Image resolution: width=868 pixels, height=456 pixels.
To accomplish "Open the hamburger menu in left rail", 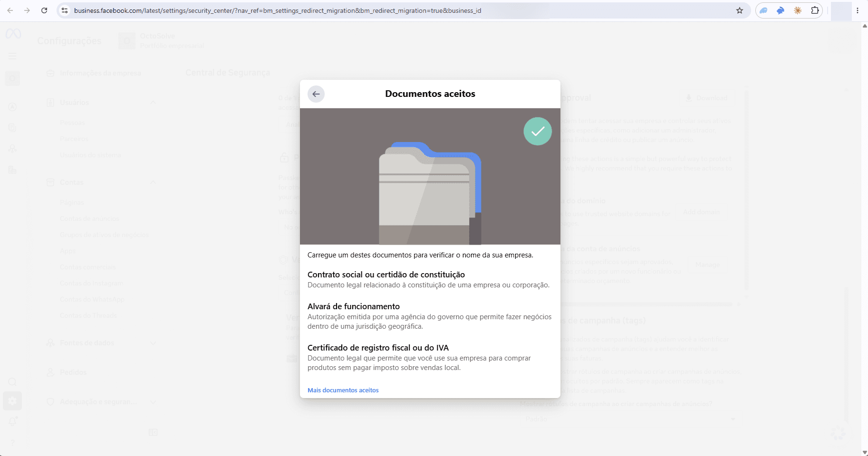I will pos(13,56).
